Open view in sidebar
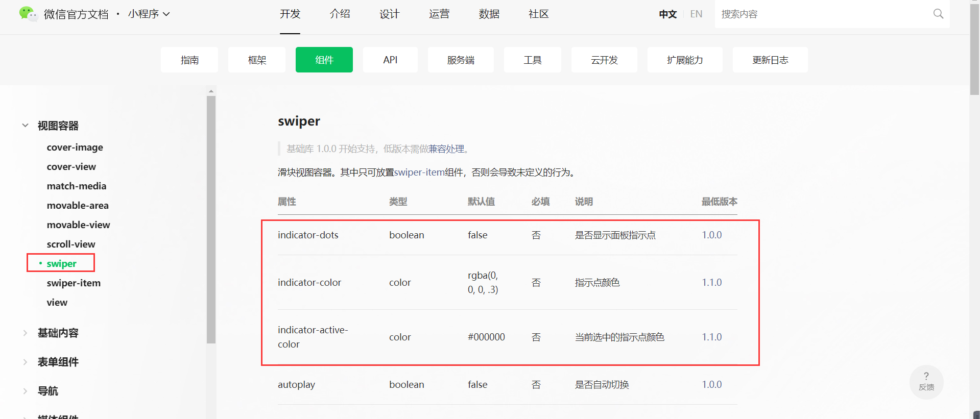 click(x=57, y=302)
